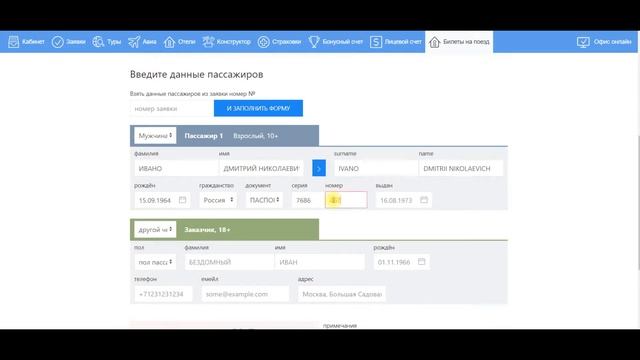The width and height of the screenshot is (640, 360).
Task: Click customer фамилия field БЕЗДОМНЫЙ
Action: point(229,262)
